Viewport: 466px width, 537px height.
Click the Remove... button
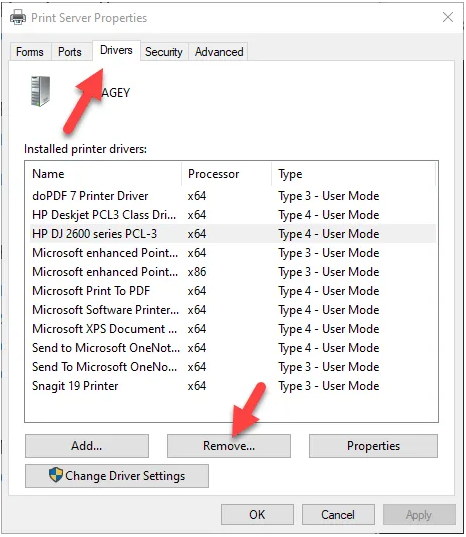click(x=229, y=446)
